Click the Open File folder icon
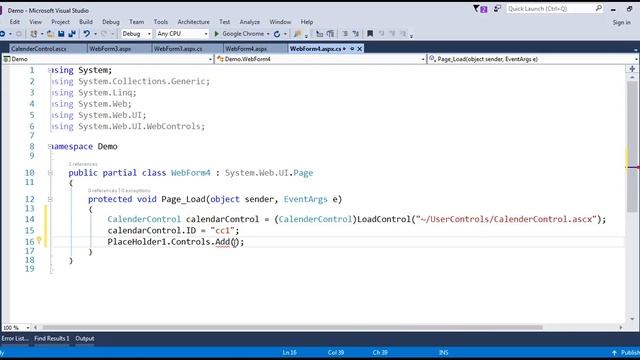The height and width of the screenshot is (360, 640). [x=50, y=34]
